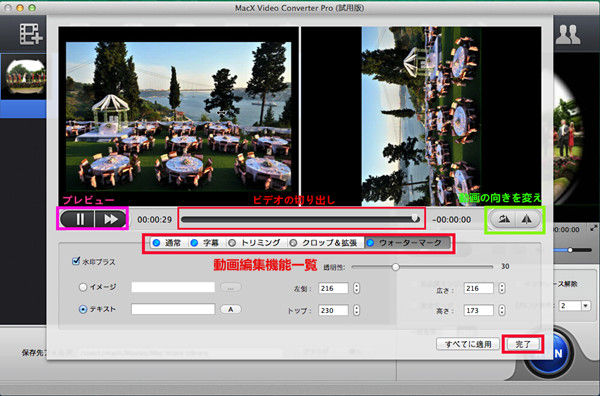Click the image path input field
The image size is (600, 396).
pos(173,287)
